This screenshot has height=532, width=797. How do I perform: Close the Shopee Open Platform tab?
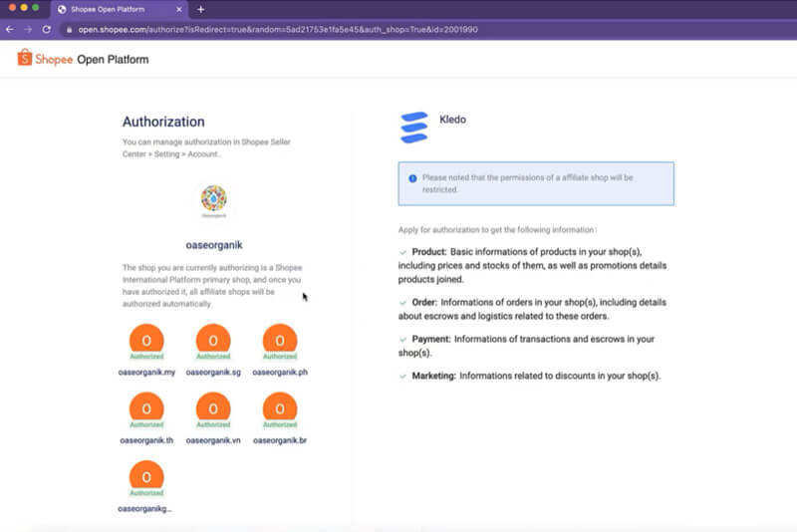click(x=179, y=9)
